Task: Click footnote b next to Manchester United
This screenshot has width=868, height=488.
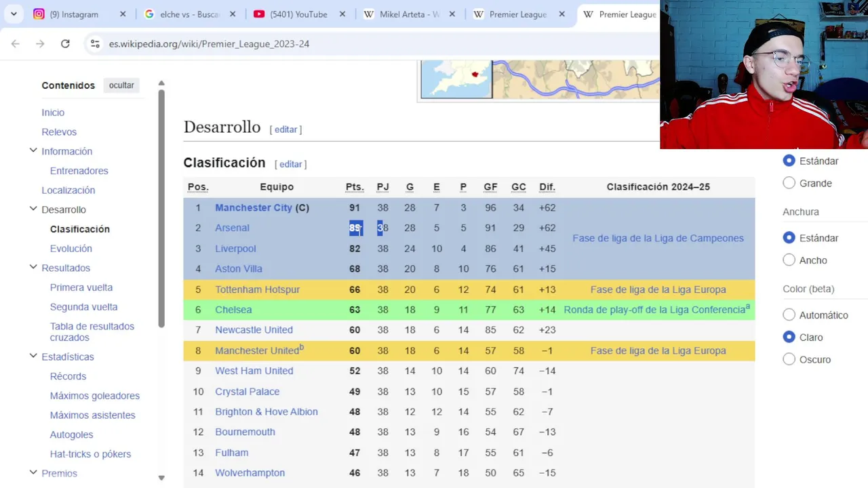Action: 302,347
